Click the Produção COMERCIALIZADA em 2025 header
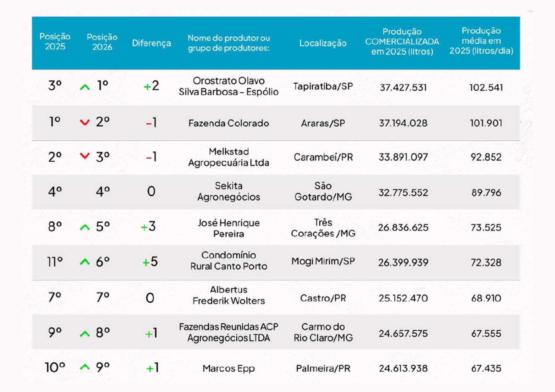Viewport: 555px width, 392px height. [402, 42]
